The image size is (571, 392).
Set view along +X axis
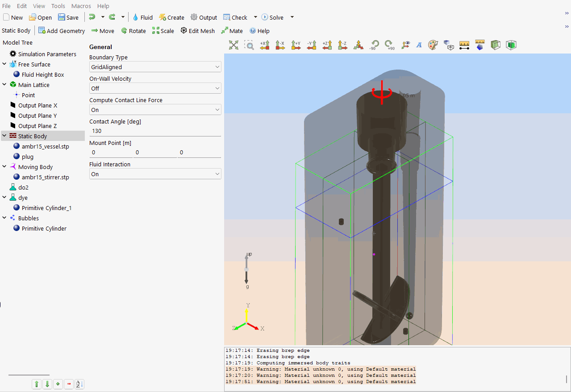pyautogui.click(x=265, y=45)
